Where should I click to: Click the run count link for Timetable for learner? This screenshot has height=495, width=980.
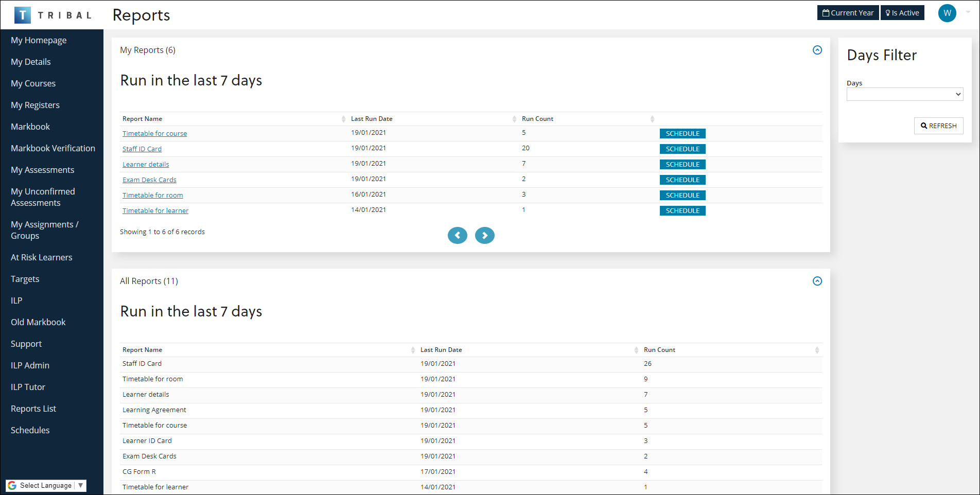pyautogui.click(x=523, y=210)
